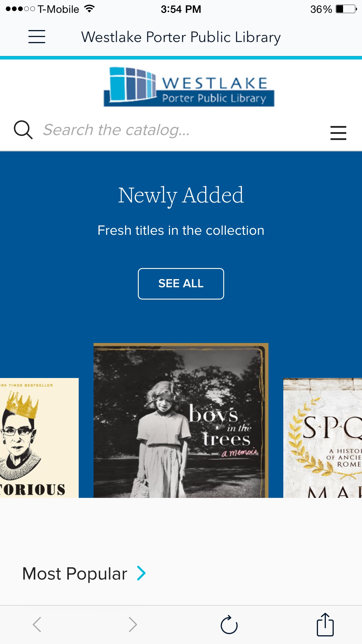The image size is (362, 644).
Task: Tap the browser forward arrow
Action: [133, 624]
